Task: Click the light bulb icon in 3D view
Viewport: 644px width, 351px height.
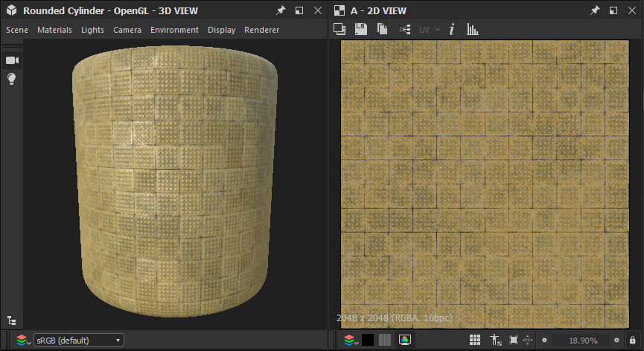Action: [12, 79]
